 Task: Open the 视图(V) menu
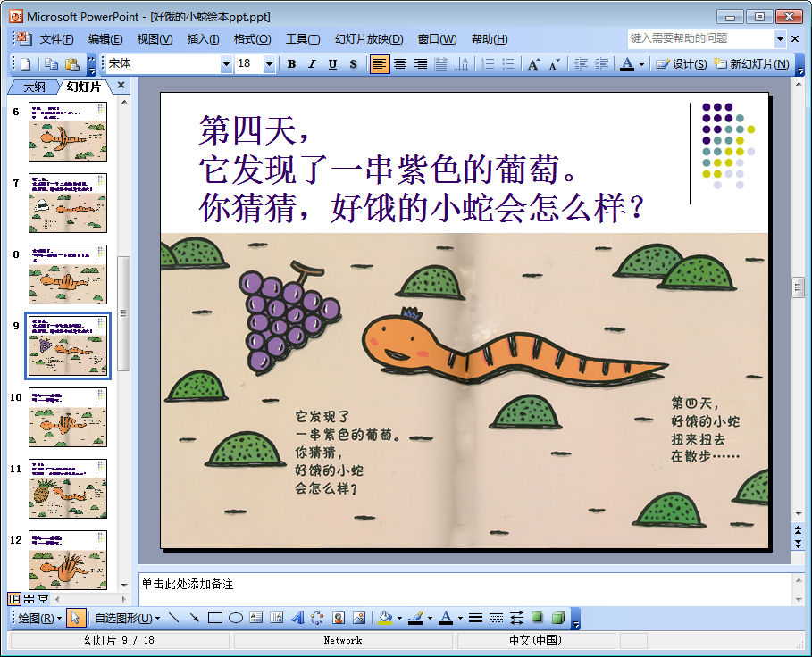click(155, 38)
